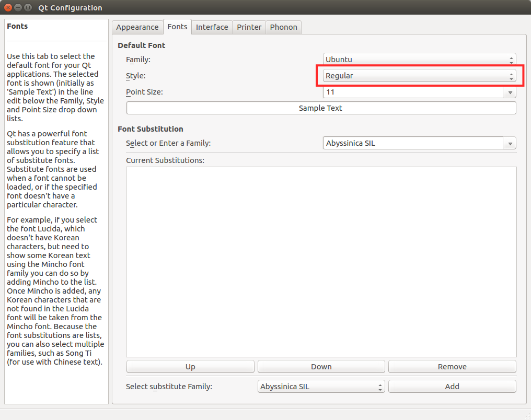Click the Up button for substitutions
Screen dimensions: 531x420
coord(190,366)
